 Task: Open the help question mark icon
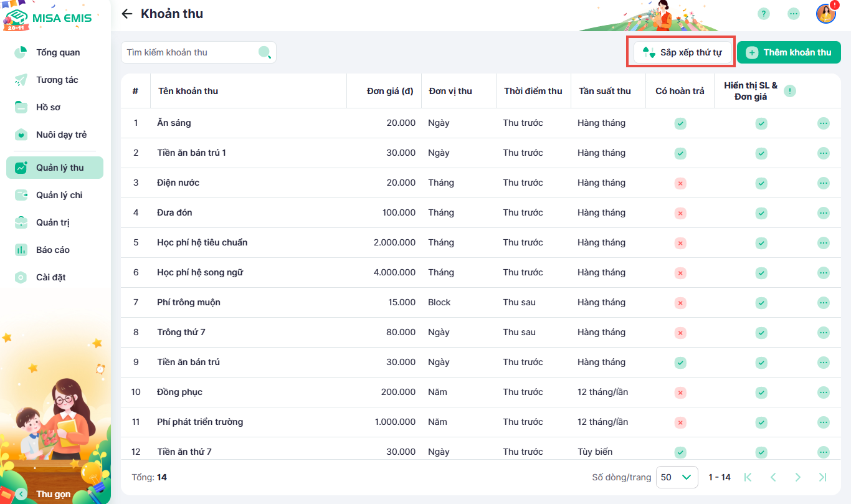point(763,14)
